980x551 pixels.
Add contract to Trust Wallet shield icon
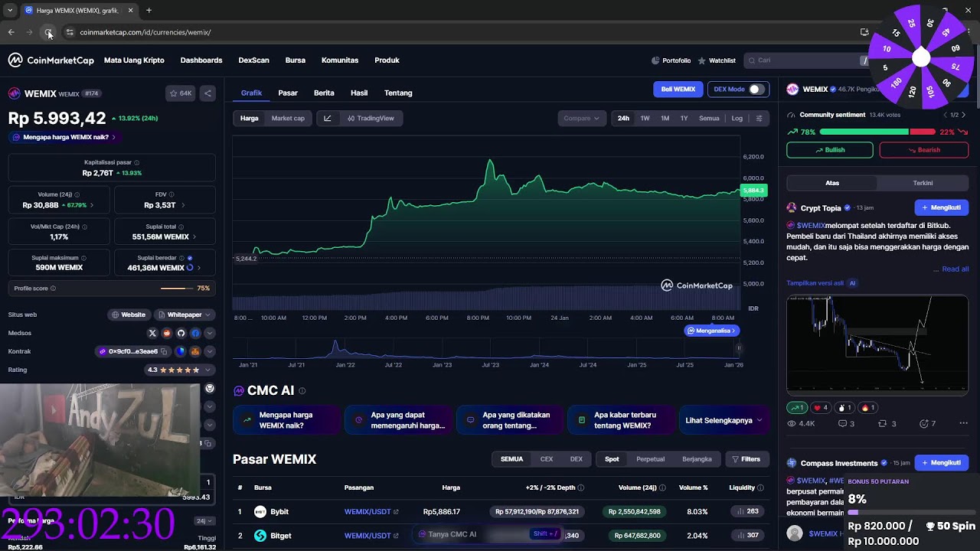(x=181, y=351)
